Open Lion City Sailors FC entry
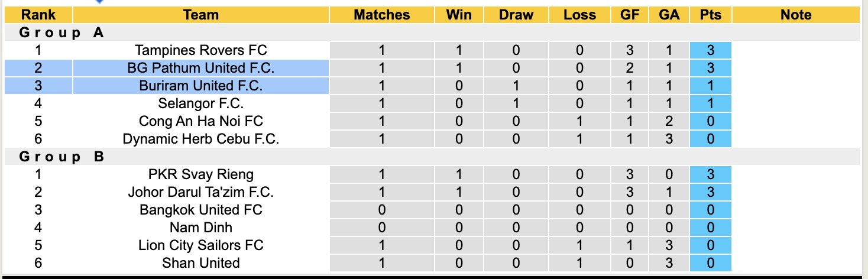The width and height of the screenshot is (868, 279). [x=200, y=245]
